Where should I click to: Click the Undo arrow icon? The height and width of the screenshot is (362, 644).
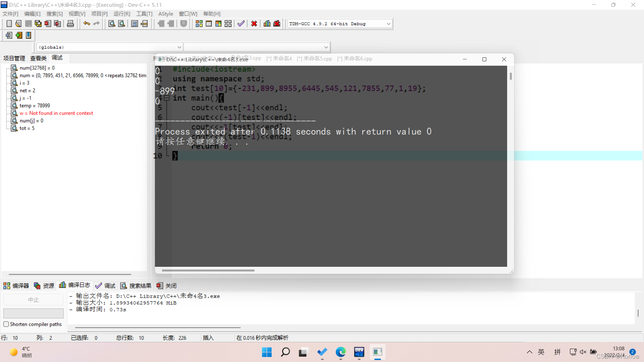[x=87, y=24]
